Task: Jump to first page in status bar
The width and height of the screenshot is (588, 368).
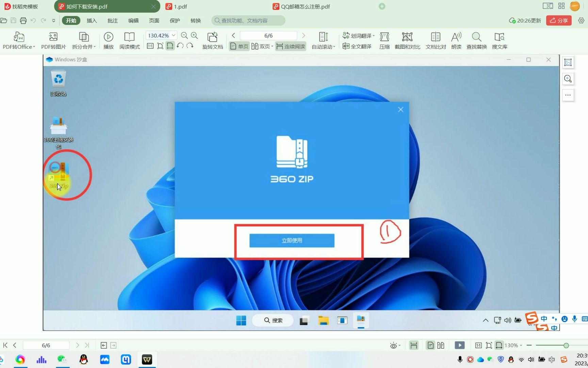Action: coord(5,345)
